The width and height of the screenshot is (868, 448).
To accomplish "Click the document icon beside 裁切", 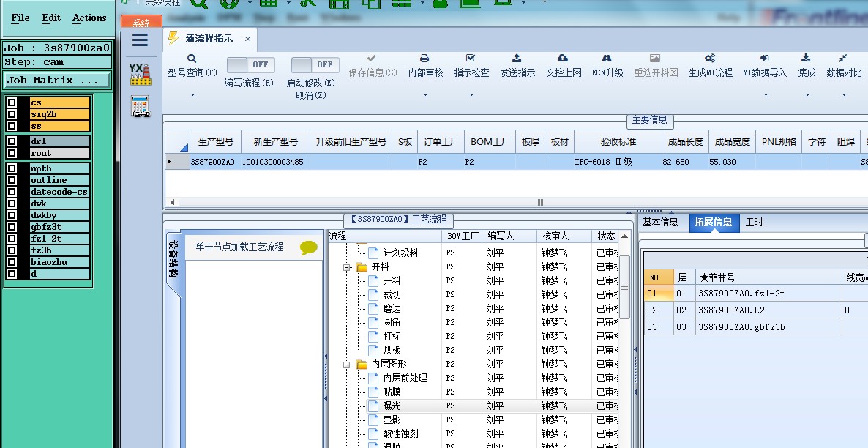I will click(373, 294).
